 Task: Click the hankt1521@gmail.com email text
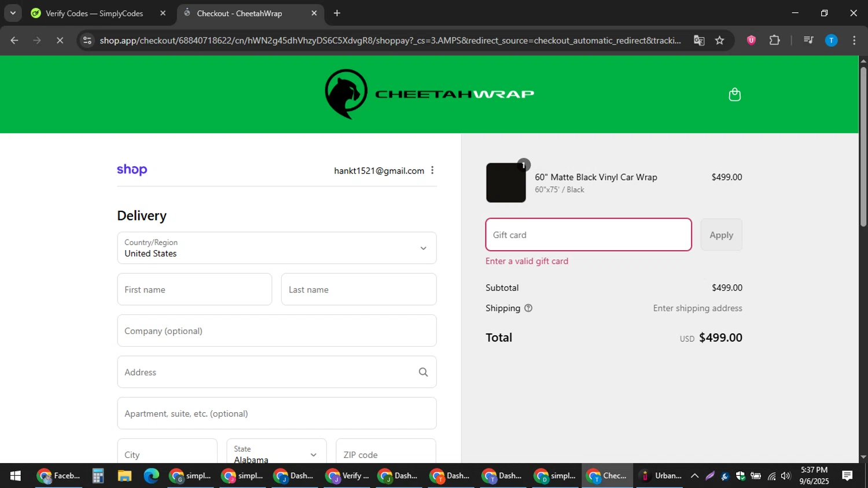click(x=379, y=171)
